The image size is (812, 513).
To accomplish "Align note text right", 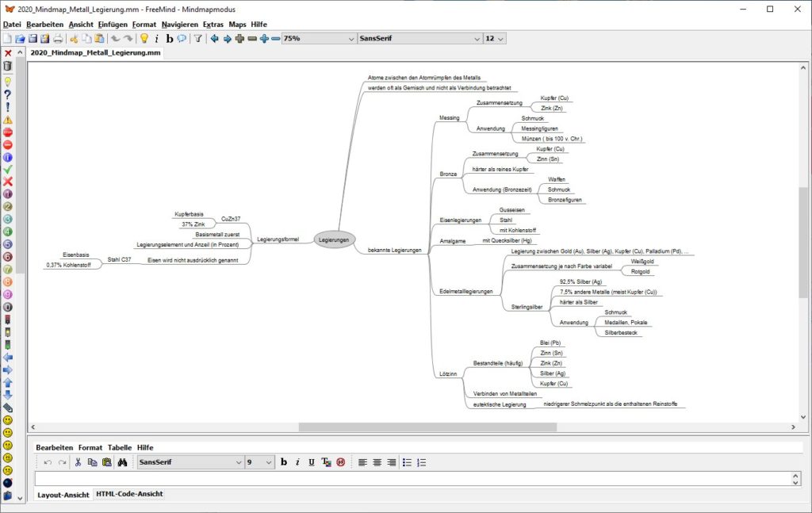I will click(392, 462).
